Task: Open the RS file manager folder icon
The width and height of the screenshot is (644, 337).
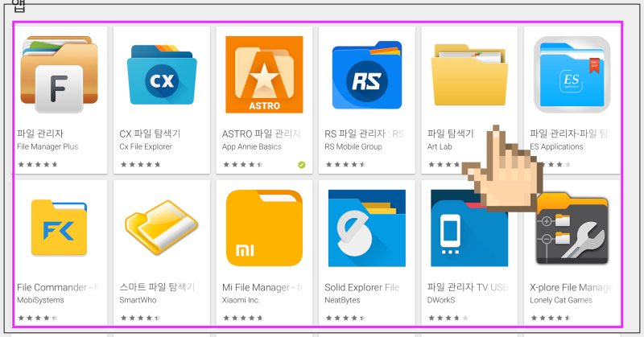Action: click(367, 75)
